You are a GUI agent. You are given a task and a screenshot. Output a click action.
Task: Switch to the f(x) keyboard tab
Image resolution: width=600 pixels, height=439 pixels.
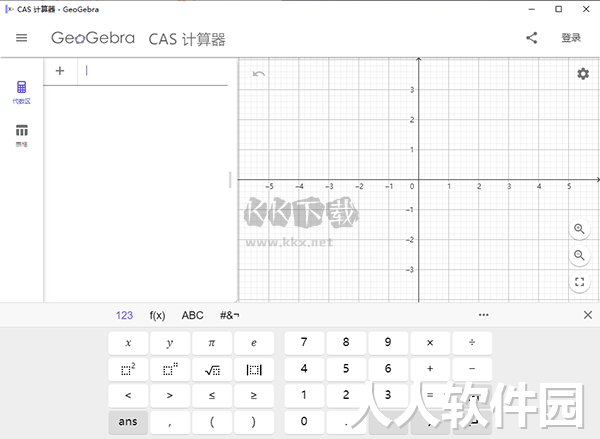click(157, 315)
